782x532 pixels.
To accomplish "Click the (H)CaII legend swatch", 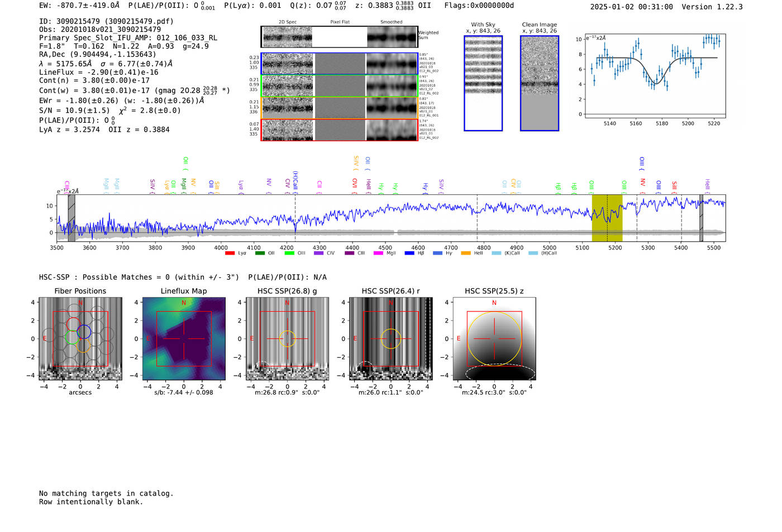I will (x=533, y=253).
